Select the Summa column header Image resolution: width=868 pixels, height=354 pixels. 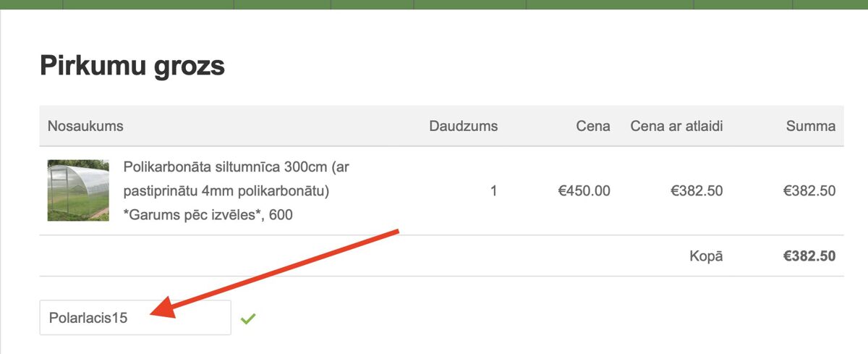(x=810, y=126)
